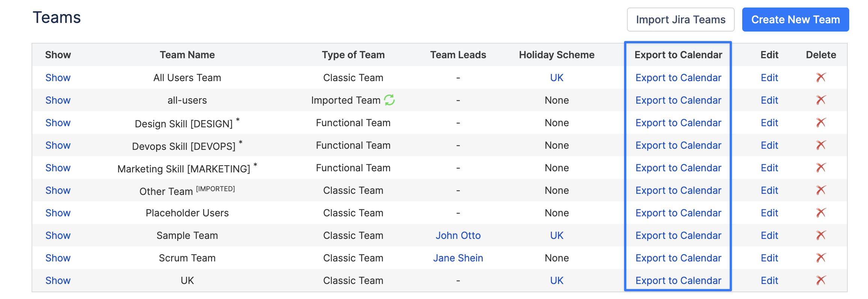Delete the UK team via red X icon
This screenshot has height=299, width=868.
pos(821,280)
